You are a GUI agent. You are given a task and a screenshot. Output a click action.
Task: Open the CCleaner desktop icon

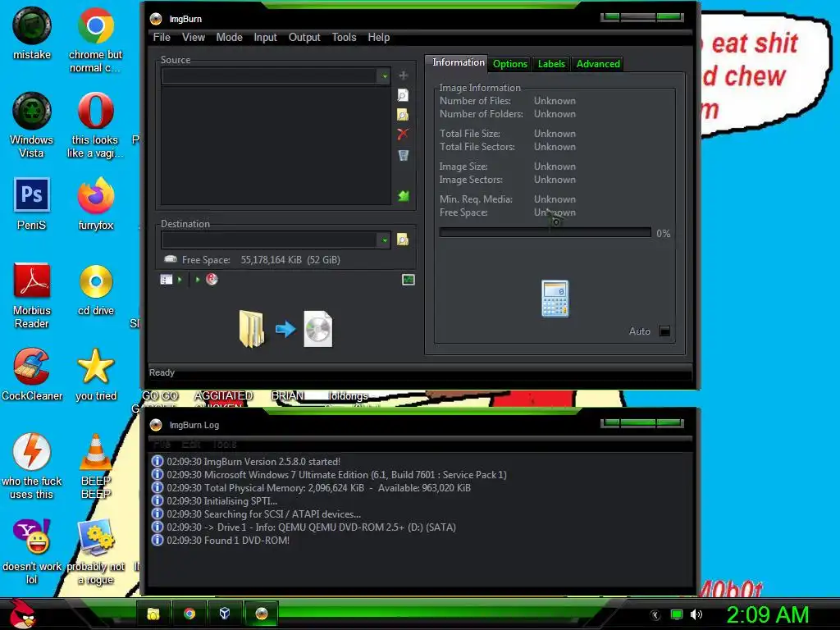pos(32,374)
